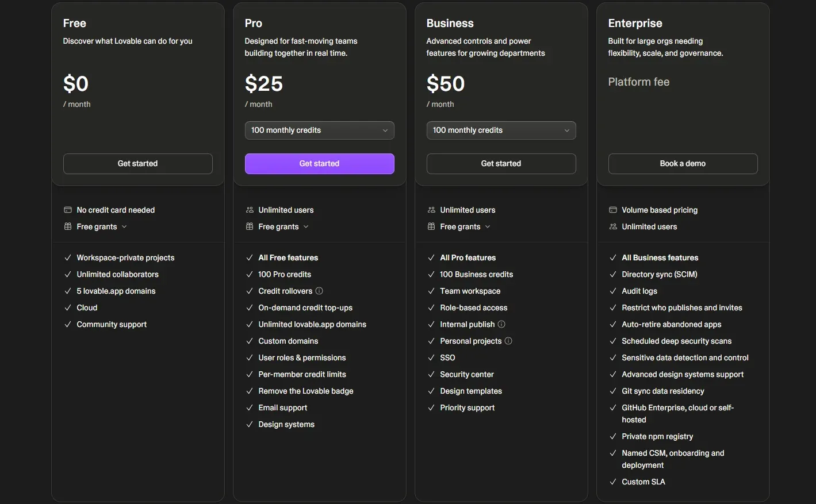Image resolution: width=816 pixels, height=504 pixels.
Task: Click the info icon beside Personal projects
Action: point(508,341)
